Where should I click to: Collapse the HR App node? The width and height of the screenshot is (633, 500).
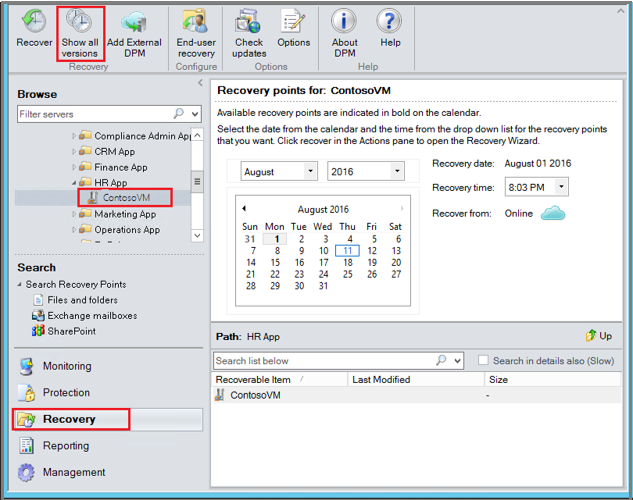pyautogui.click(x=74, y=183)
